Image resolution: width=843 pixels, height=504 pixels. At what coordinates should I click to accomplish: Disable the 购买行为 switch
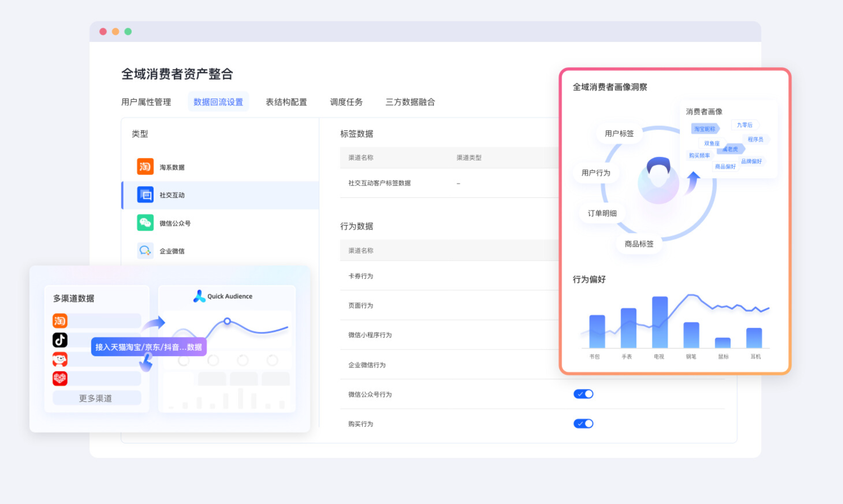pos(583,423)
